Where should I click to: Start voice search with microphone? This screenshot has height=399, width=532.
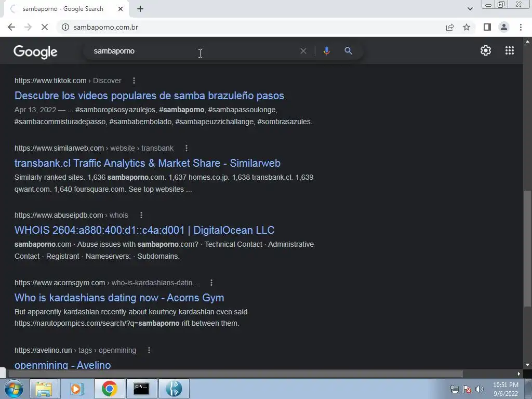click(x=326, y=51)
